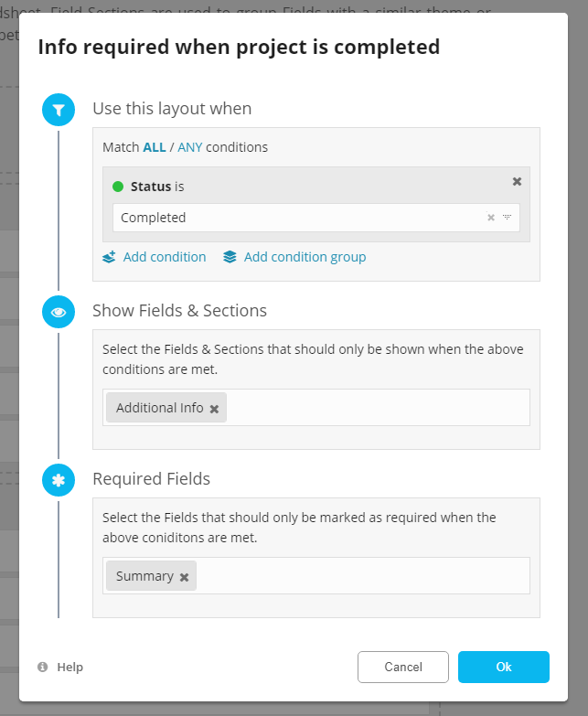This screenshot has width=588, height=716.
Task: Switch matching to ANY conditions
Action: [x=190, y=147]
